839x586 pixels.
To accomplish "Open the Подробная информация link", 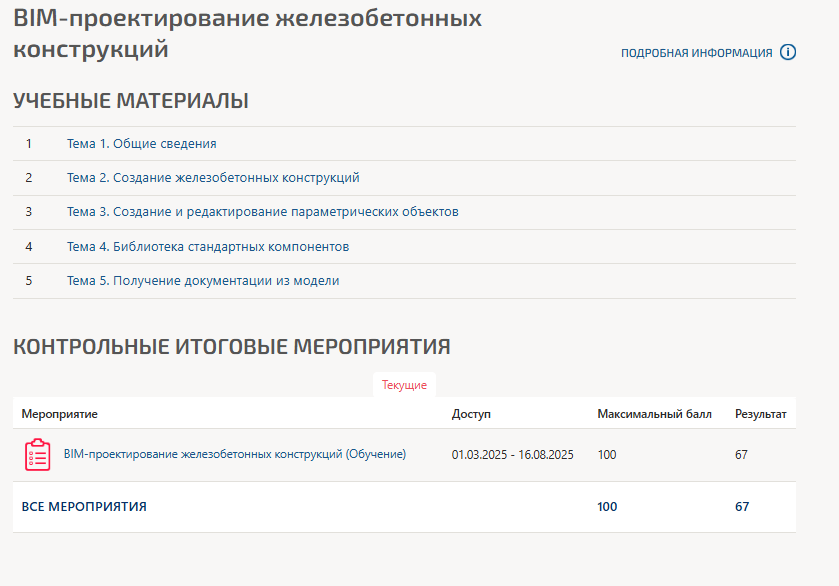I will (x=696, y=53).
